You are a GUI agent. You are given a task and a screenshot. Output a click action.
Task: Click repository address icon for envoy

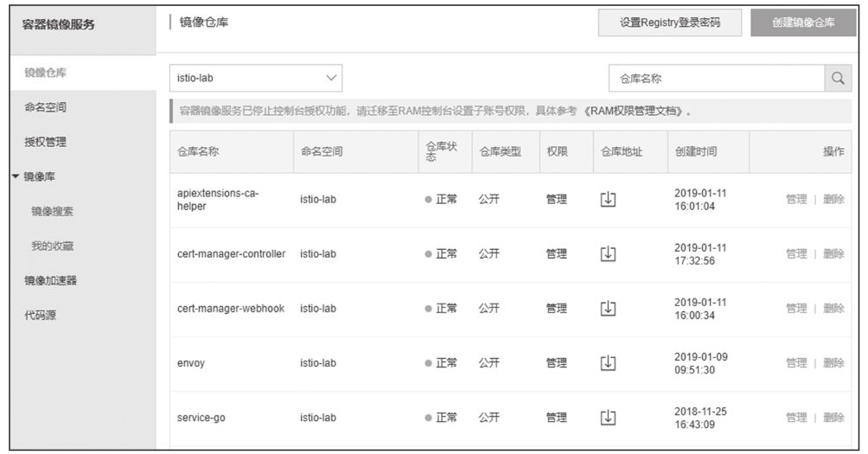(x=608, y=362)
